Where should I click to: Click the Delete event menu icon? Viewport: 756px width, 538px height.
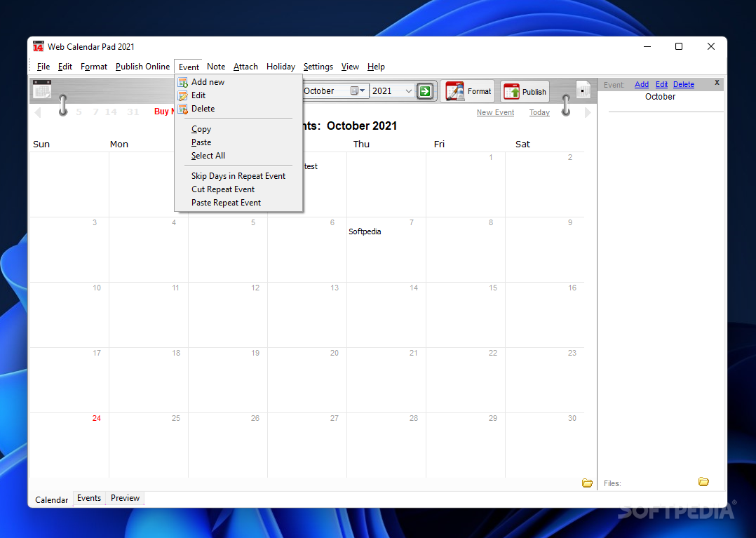pyautogui.click(x=183, y=109)
